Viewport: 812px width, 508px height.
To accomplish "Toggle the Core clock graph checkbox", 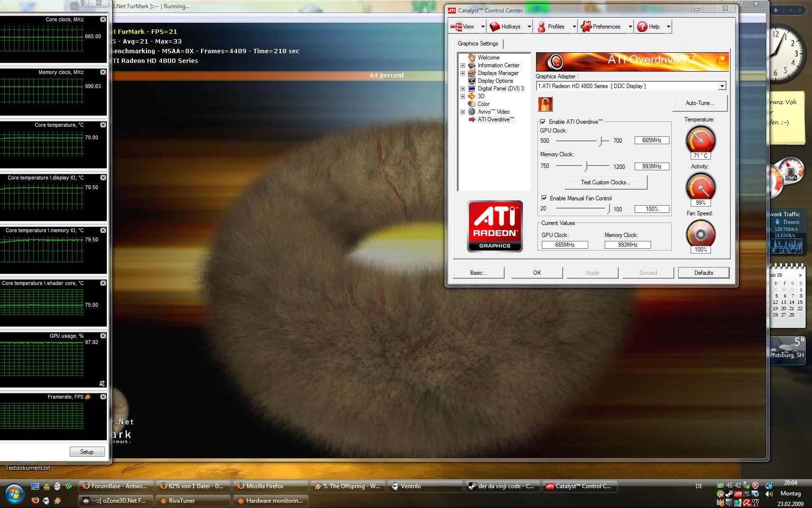I will pos(103,19).
